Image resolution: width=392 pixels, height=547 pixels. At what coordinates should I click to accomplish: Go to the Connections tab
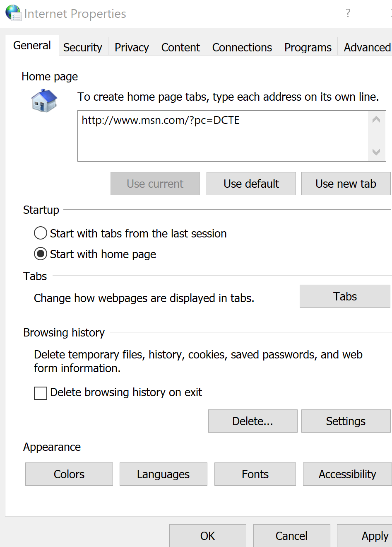[242, 47]
